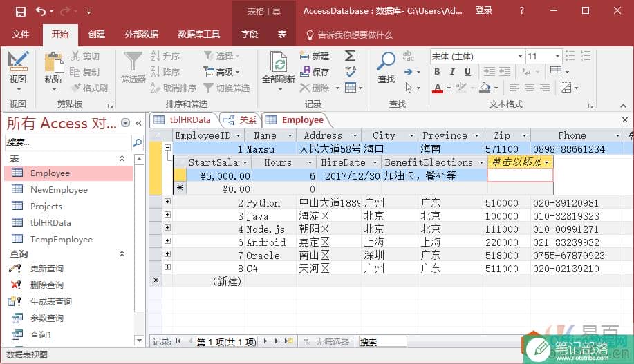634x364 pixels.
Task: Open the font name combo box
Action: pyautogui.click(x=477, y=56)
